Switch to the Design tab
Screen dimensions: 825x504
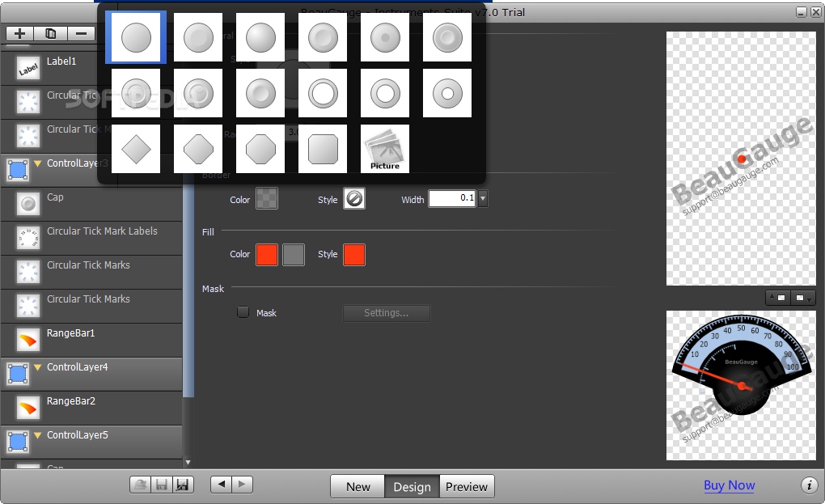click(412, 487)
